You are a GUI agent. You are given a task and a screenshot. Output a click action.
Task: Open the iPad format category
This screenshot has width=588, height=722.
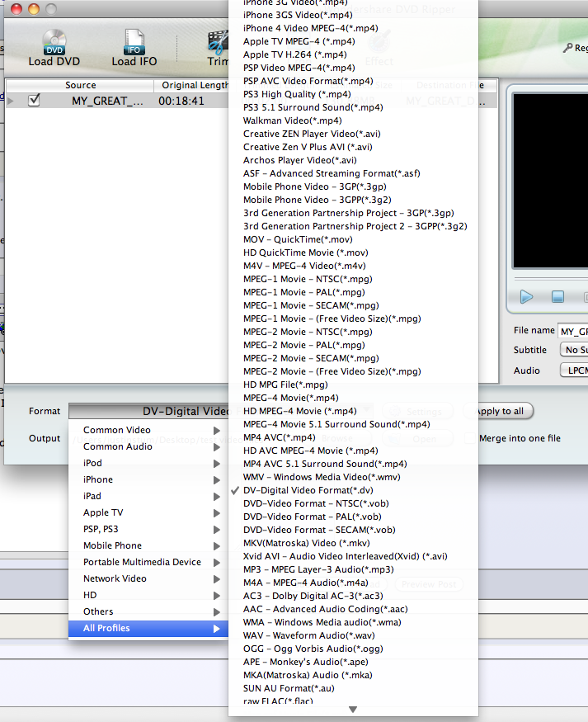point(148,497)
